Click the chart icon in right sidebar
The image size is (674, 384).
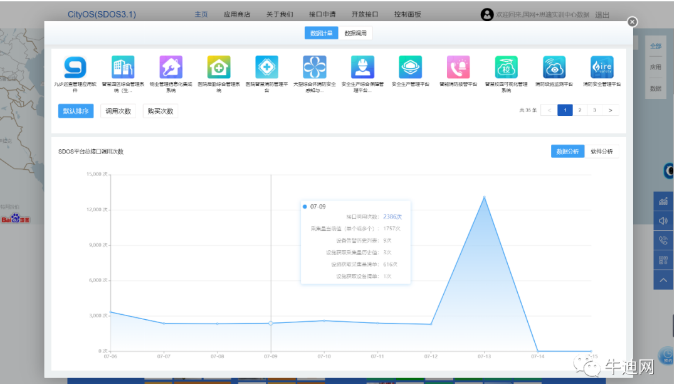pos(663,201)
